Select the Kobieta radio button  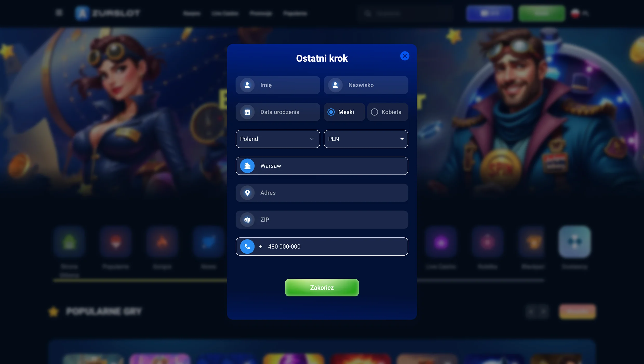click(374, 112)
